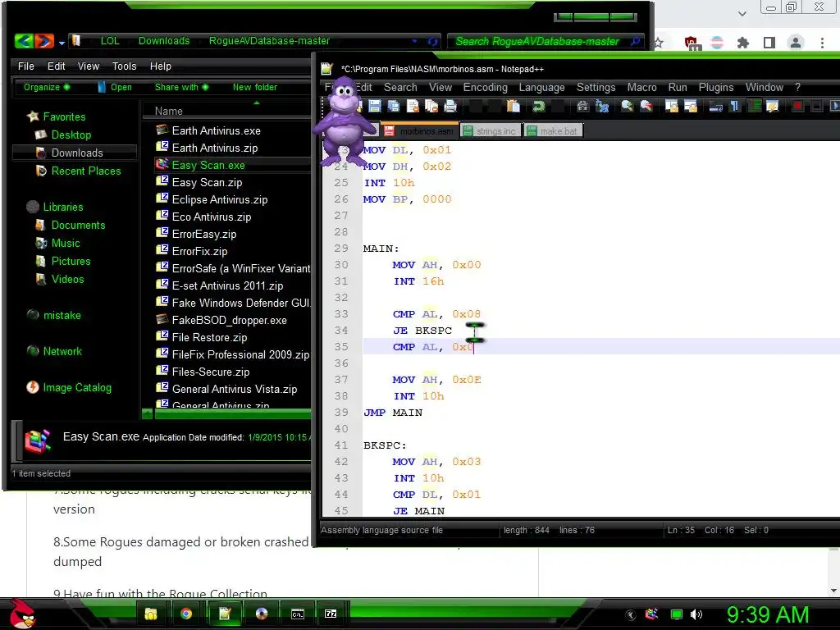Image resolution: width=840 pixels, height=630 pixels.
Task: Click the Explorer Forward arrow button
Action: pos(44,41)
